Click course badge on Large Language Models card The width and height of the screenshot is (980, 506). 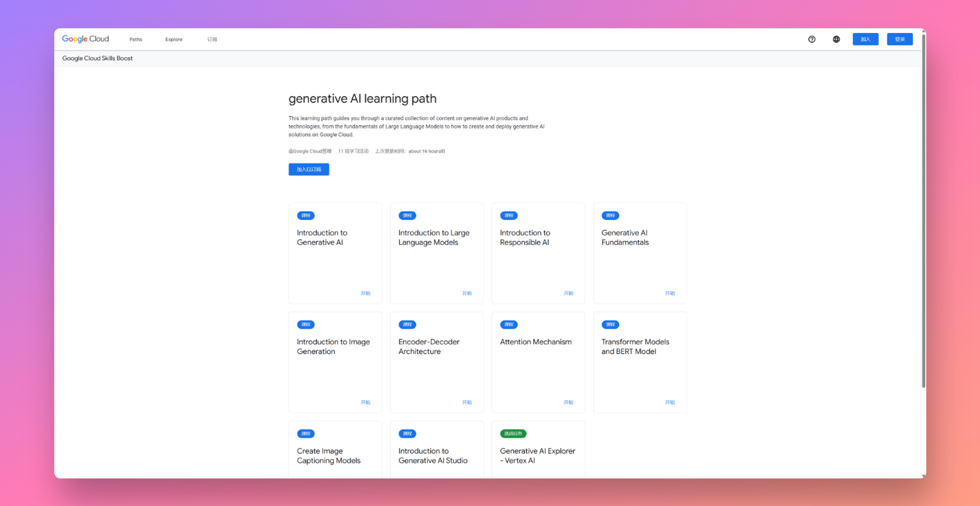click(407, 215)
